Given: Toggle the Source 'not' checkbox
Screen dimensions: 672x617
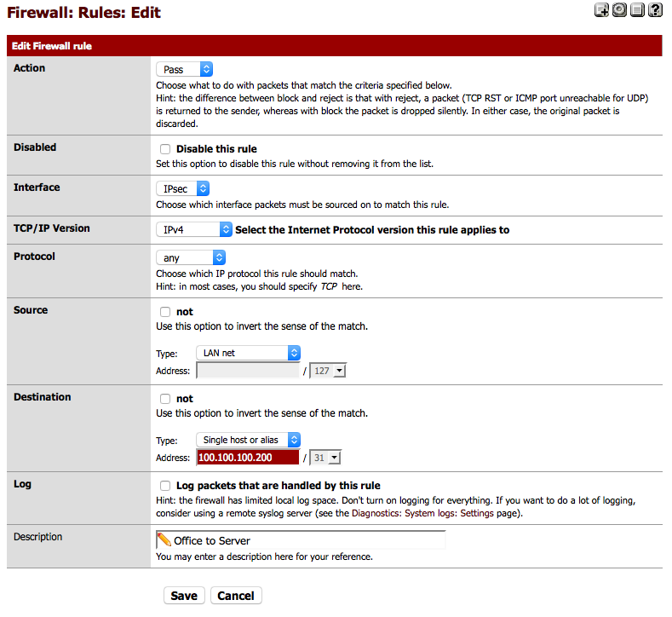Looking at the screenshot, I should point(165,312).
